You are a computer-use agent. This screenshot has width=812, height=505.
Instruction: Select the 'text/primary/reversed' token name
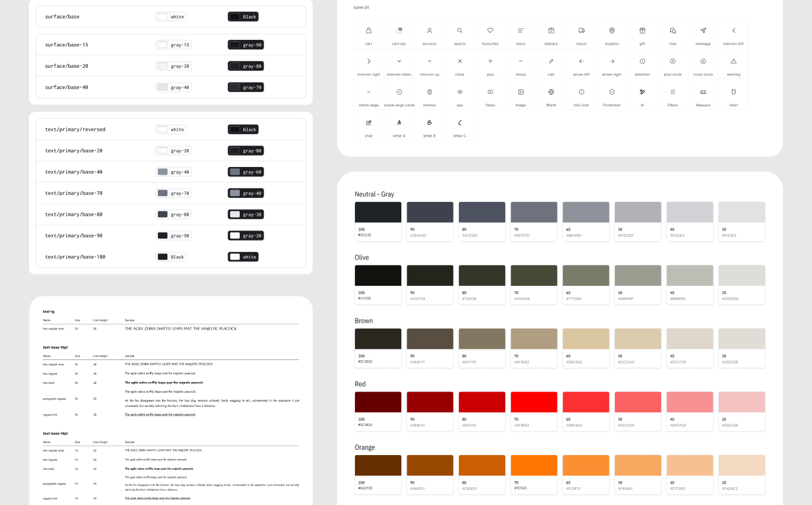[x=75, y=130]
